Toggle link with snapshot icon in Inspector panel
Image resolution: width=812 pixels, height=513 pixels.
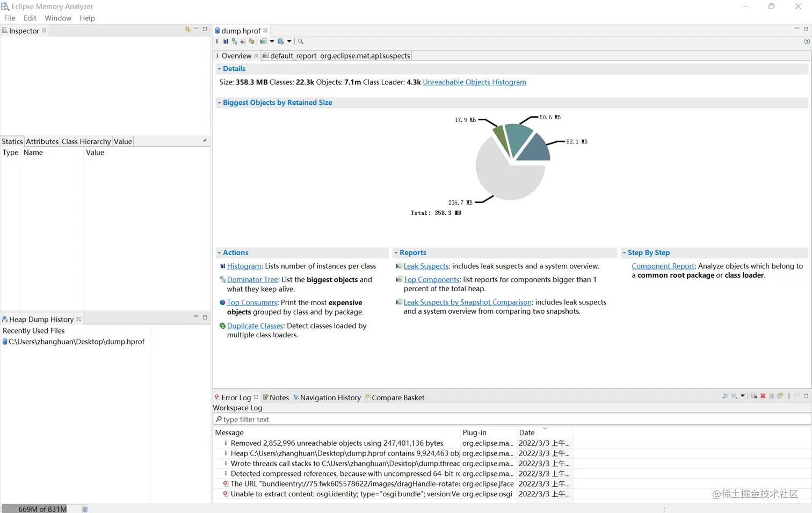[x=187, y=29]
